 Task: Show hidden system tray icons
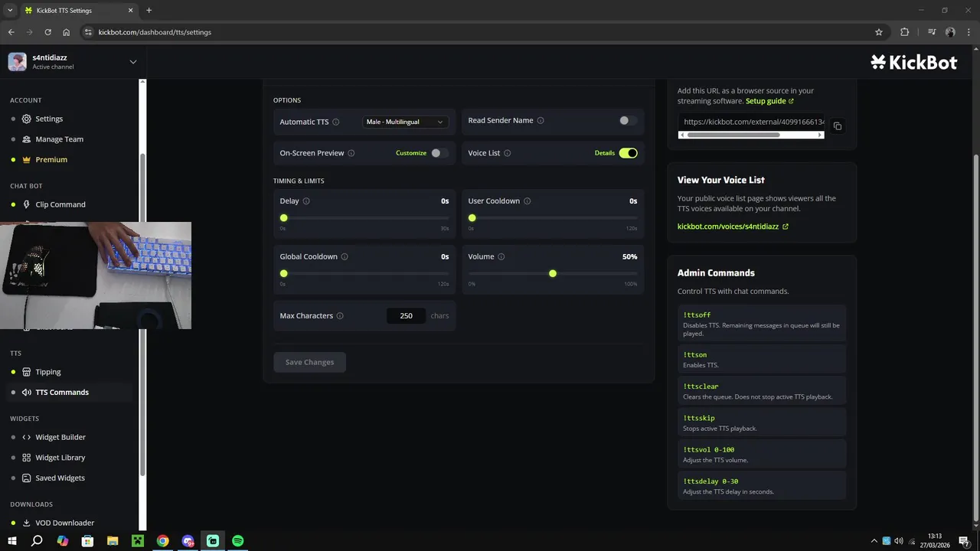(874, 541)
